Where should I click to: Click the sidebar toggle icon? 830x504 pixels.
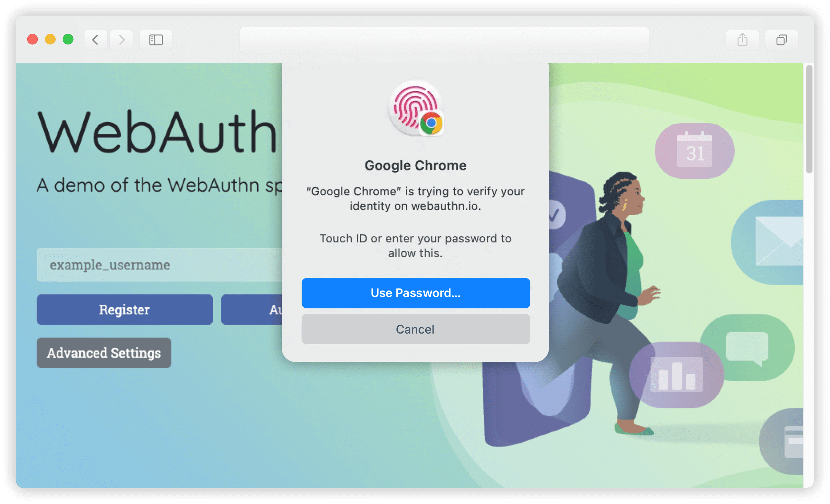point(156,39)
